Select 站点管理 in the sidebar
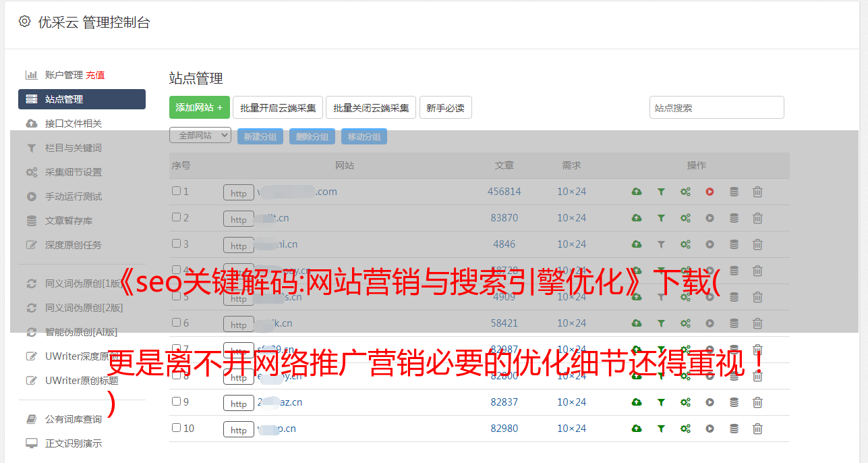 (82, 99)
